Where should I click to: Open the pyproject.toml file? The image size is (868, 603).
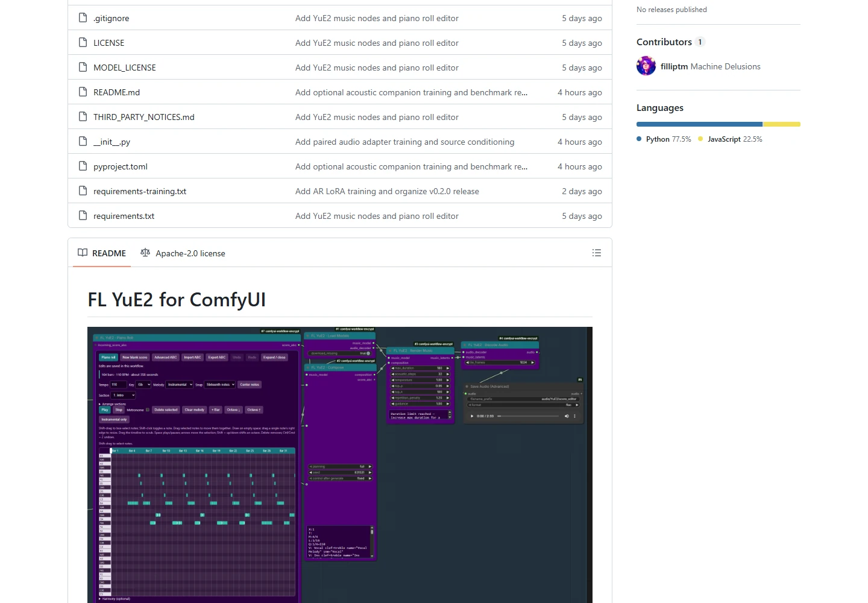tap(121, 166)
